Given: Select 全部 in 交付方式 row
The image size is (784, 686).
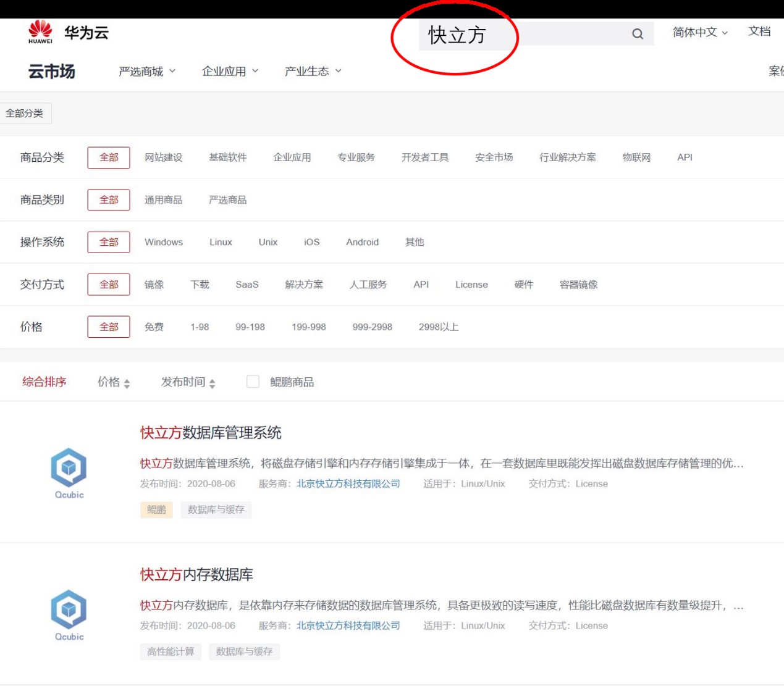Looking at the screenshot, I should (109, 285).
